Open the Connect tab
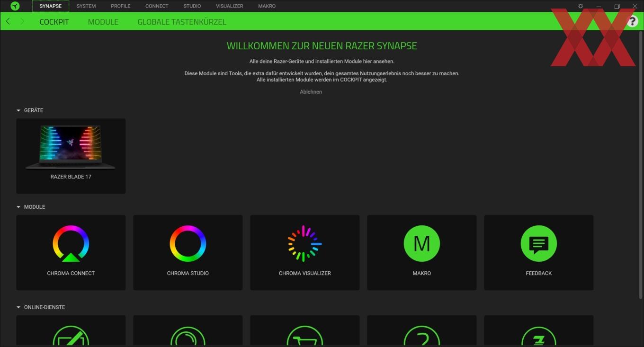Screen dimensions: 644x347 pyautogui.click(x=157, y=6)
